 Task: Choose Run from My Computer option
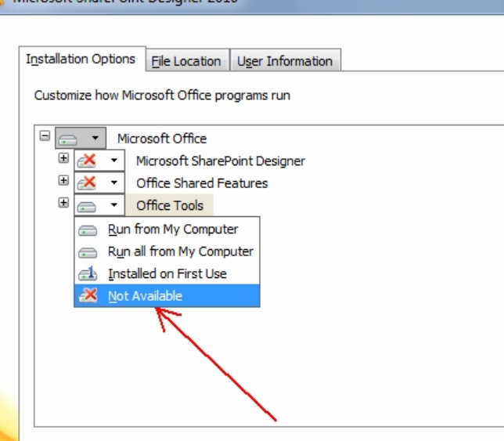point(167,230)
